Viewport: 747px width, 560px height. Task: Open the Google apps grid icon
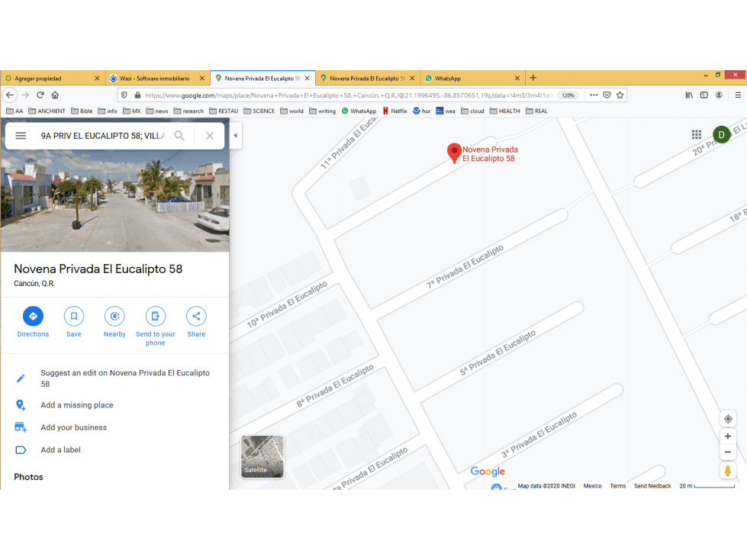click(697, 135)
